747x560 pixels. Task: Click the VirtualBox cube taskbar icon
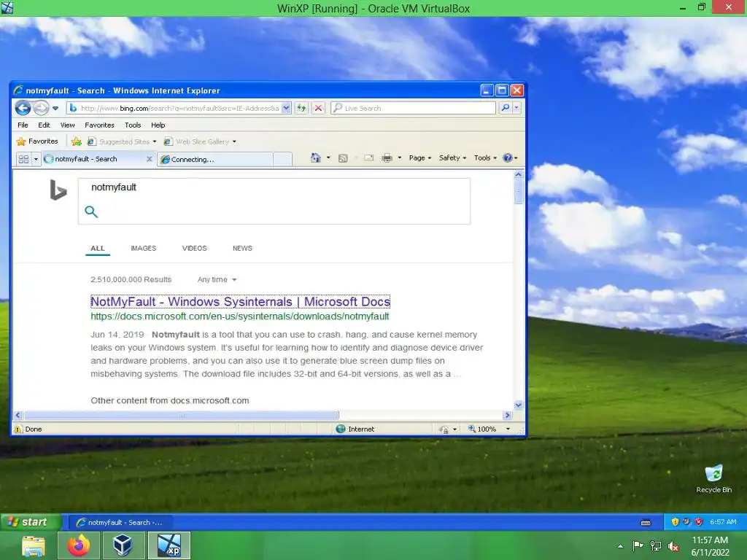click(123, 545)
